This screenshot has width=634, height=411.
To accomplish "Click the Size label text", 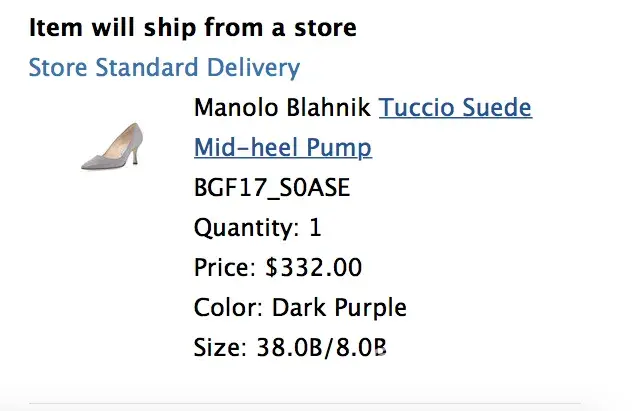I will click(x=219, y=348).
